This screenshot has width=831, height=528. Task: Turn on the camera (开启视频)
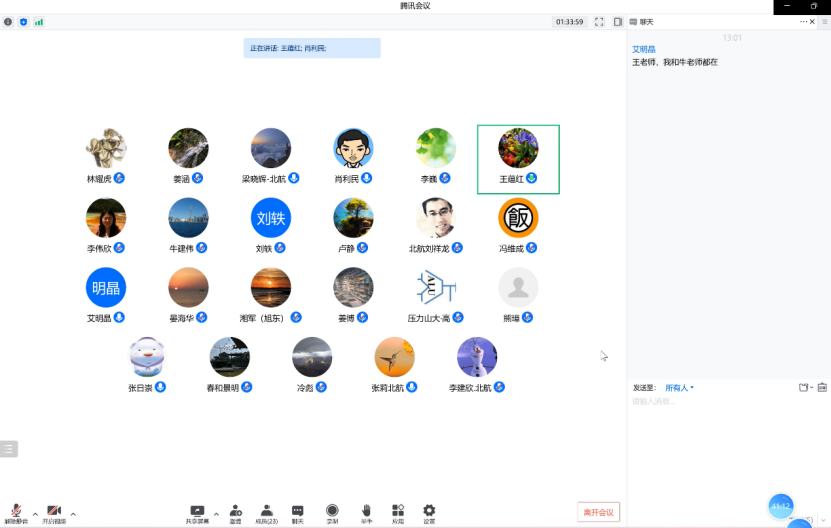(x=54, y=512)
